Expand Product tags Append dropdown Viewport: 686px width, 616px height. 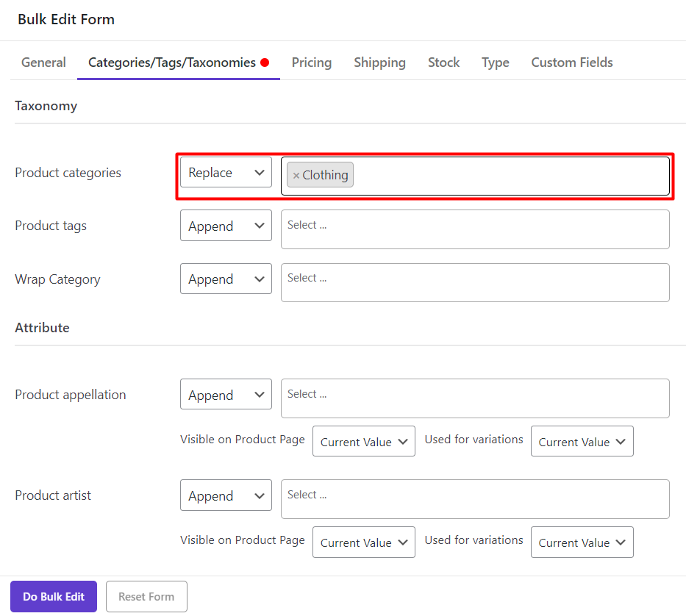(x=226, y=226)
